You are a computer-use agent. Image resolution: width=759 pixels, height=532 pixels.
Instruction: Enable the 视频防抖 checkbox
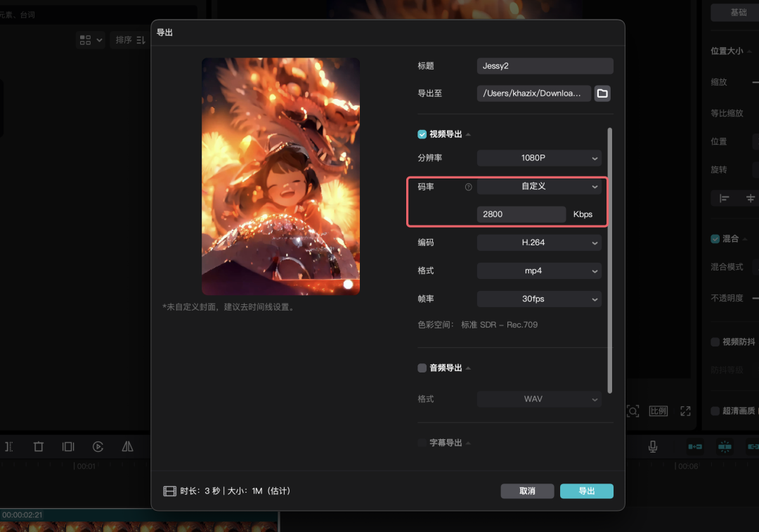[715, 342]
